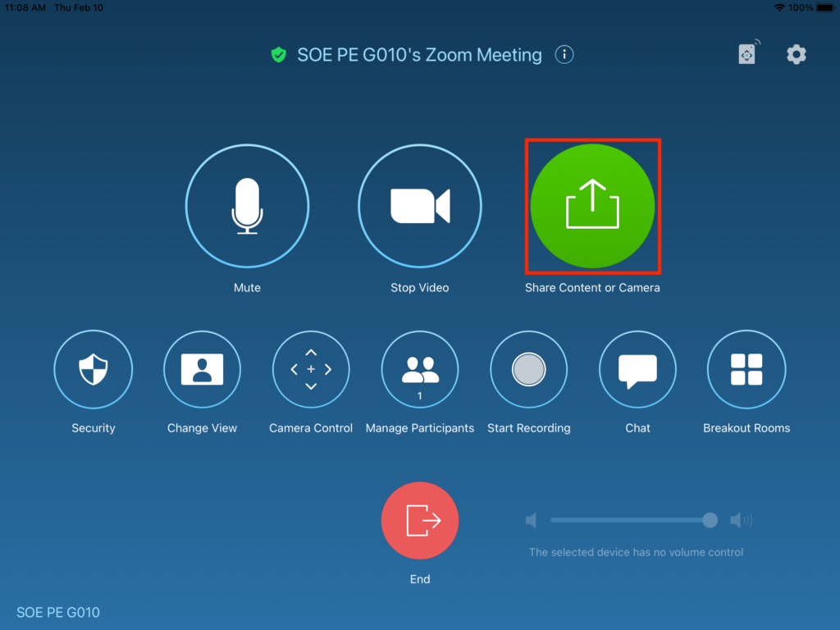The image size is (840, 630).
Task: Tap the End label
Action: pyautogui.click(x=419, y=579)
